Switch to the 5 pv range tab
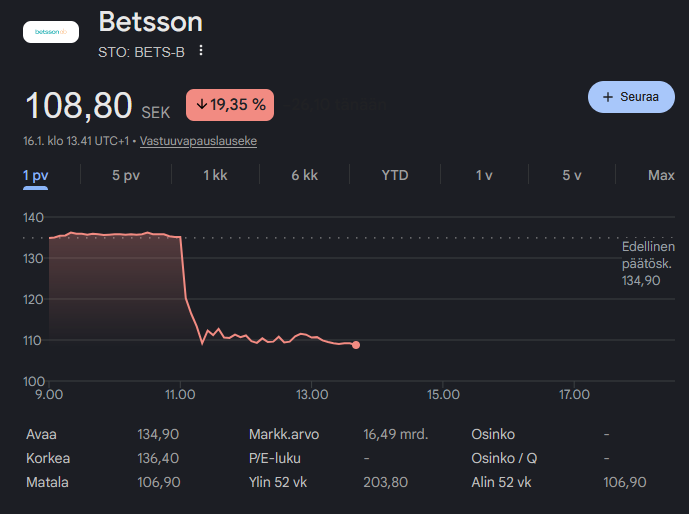Screen dimensions: 689x514 [125, 175]
